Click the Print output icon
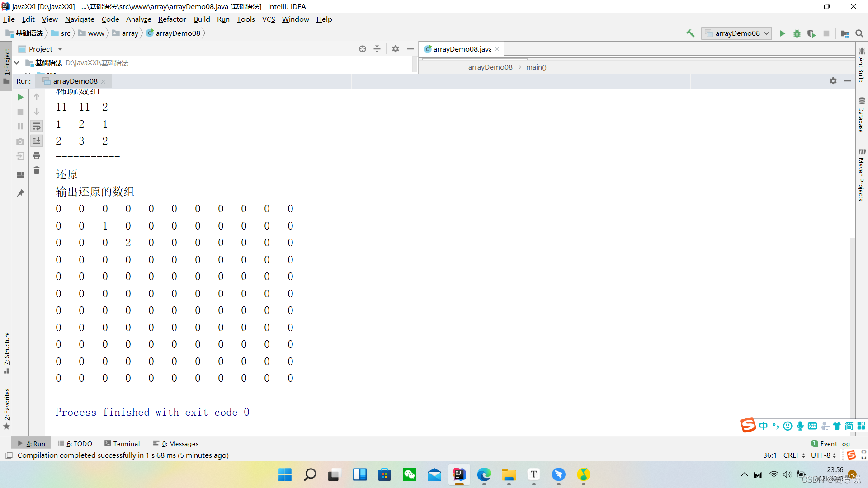The image size is (868, 488). pos(37,155)
